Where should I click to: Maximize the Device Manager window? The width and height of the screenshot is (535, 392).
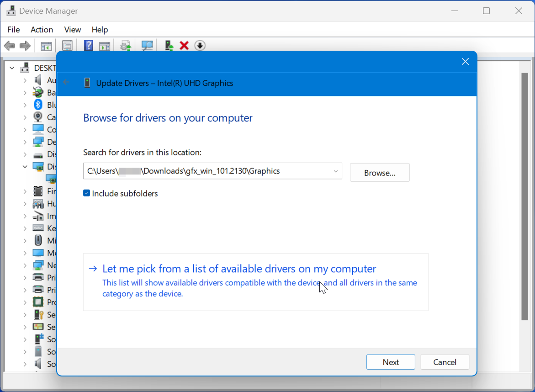tap(486, 11)
